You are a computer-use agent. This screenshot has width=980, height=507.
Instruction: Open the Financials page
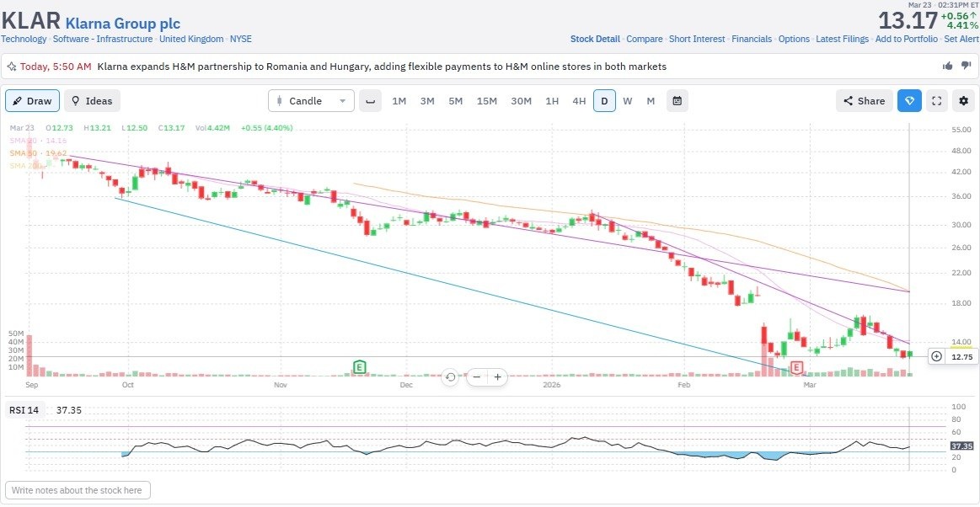752,39
